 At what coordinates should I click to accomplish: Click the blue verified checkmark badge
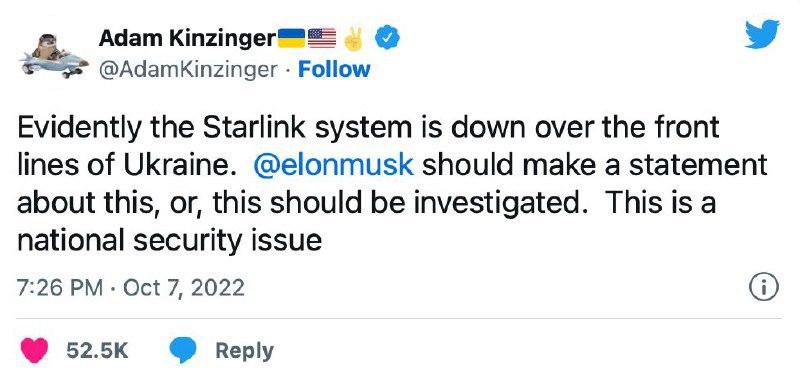click(388, 38)
